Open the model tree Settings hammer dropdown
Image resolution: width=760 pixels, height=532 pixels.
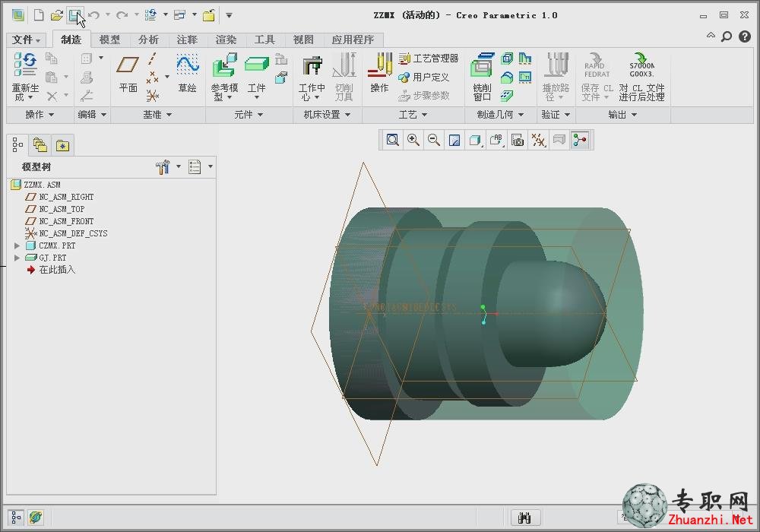[x=168, y=166]
